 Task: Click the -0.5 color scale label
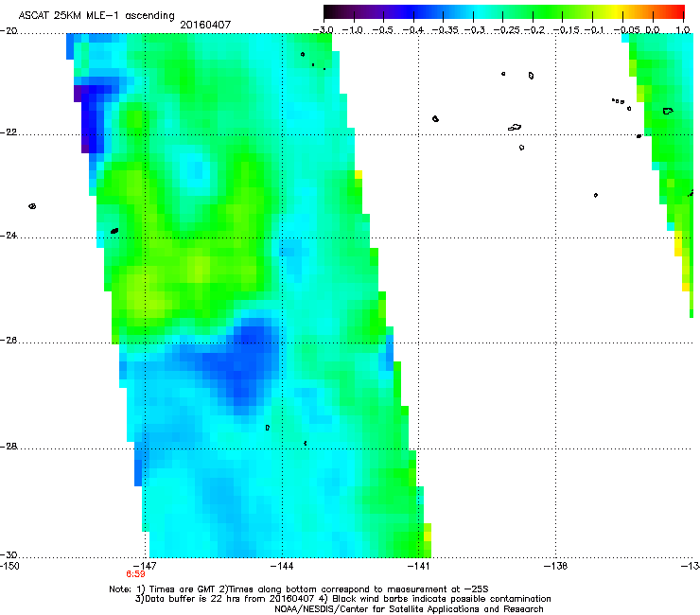tap(383, 30)
